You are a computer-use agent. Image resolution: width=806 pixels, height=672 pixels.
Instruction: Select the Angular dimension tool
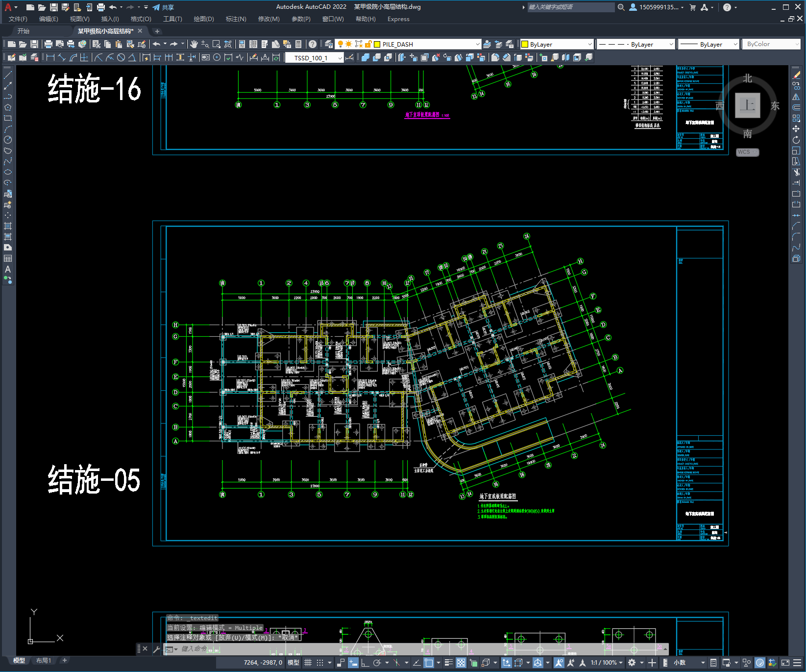132,57
